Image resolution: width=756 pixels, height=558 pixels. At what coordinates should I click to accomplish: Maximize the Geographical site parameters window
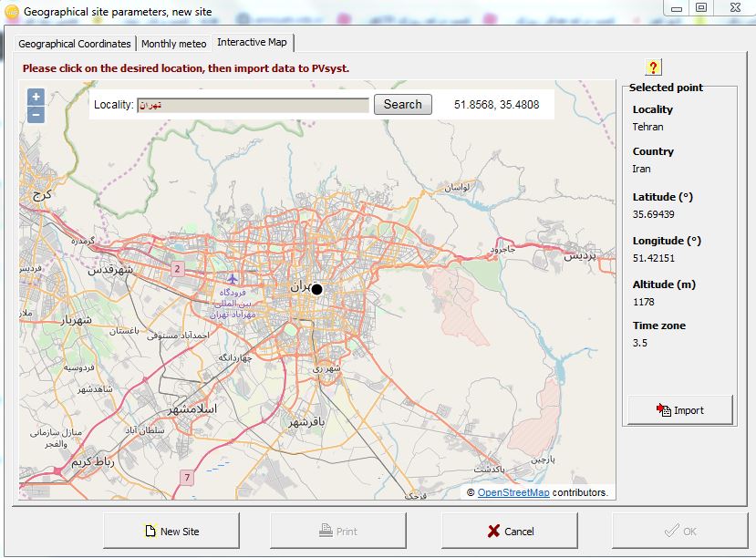coord(701,7)
